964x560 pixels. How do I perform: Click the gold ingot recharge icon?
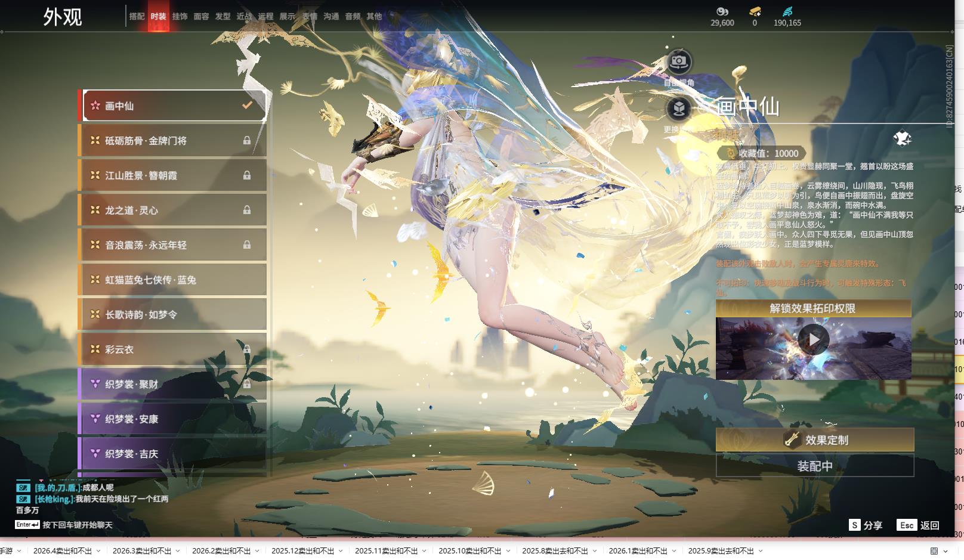coord(755,11)
